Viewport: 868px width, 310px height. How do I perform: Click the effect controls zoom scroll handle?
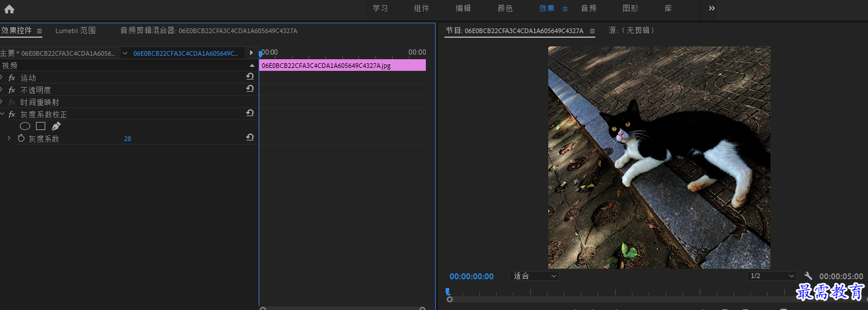[262, 309]
